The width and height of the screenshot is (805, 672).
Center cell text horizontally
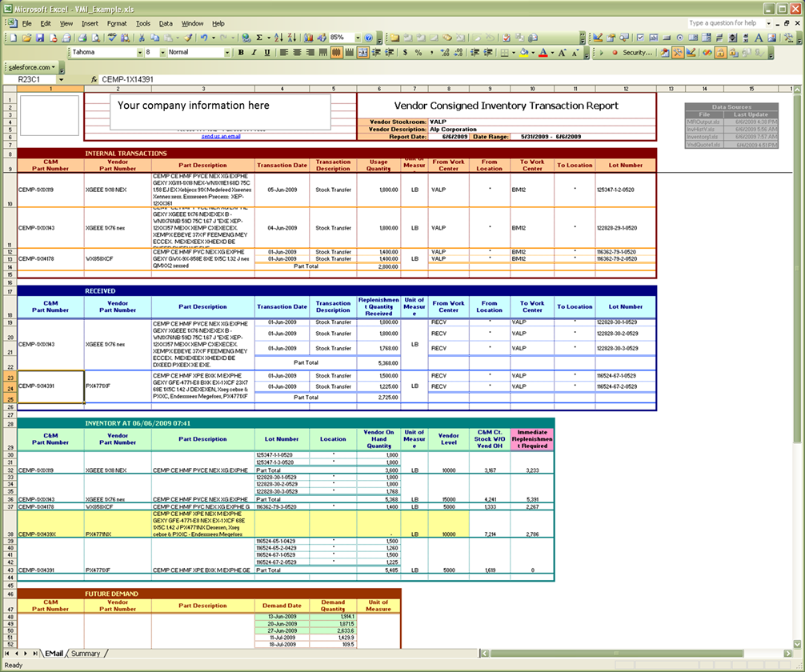coord(297,52)
